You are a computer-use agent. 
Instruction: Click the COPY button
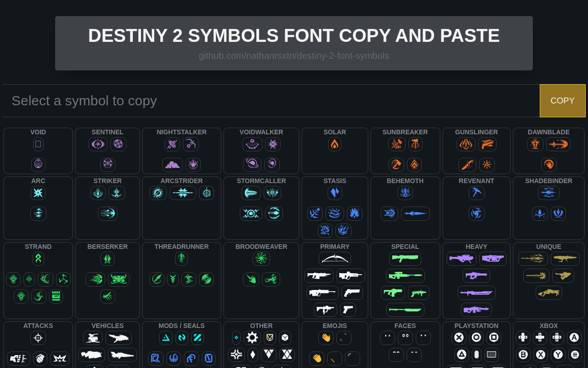[563, 101]
